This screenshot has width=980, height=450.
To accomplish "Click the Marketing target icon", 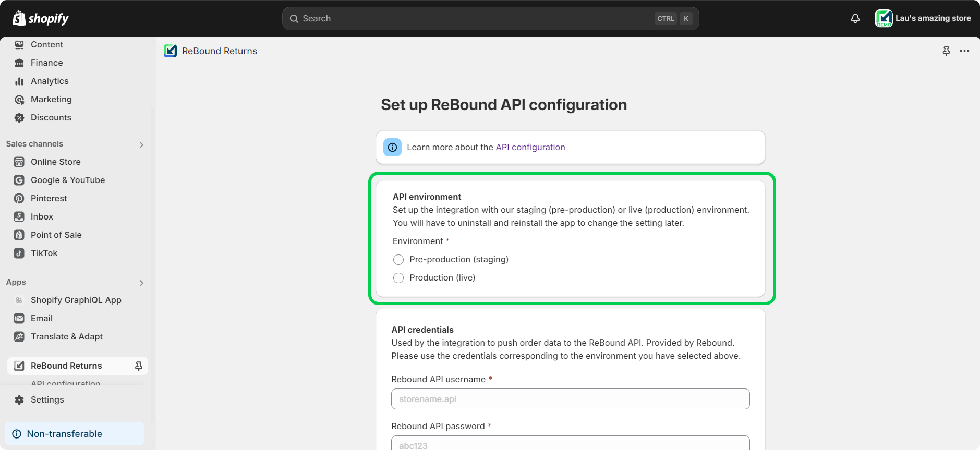I will pos(19,100).
